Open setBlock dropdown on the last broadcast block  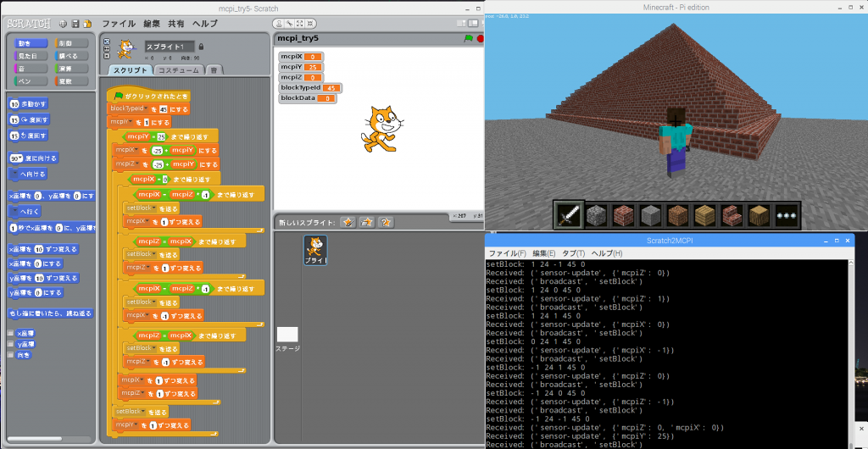coord(144,412)
